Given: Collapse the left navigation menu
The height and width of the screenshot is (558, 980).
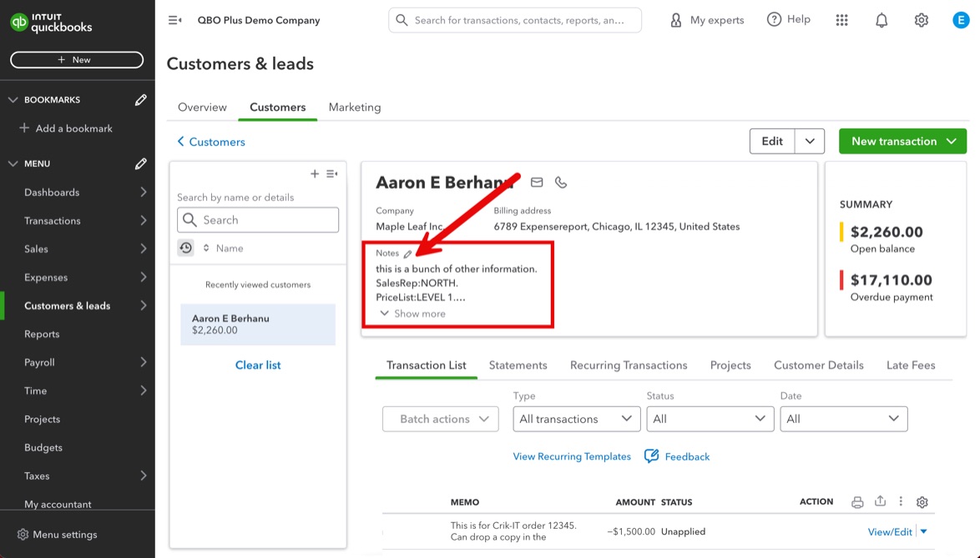Looking at the screenshot, I should coord(174,20).
